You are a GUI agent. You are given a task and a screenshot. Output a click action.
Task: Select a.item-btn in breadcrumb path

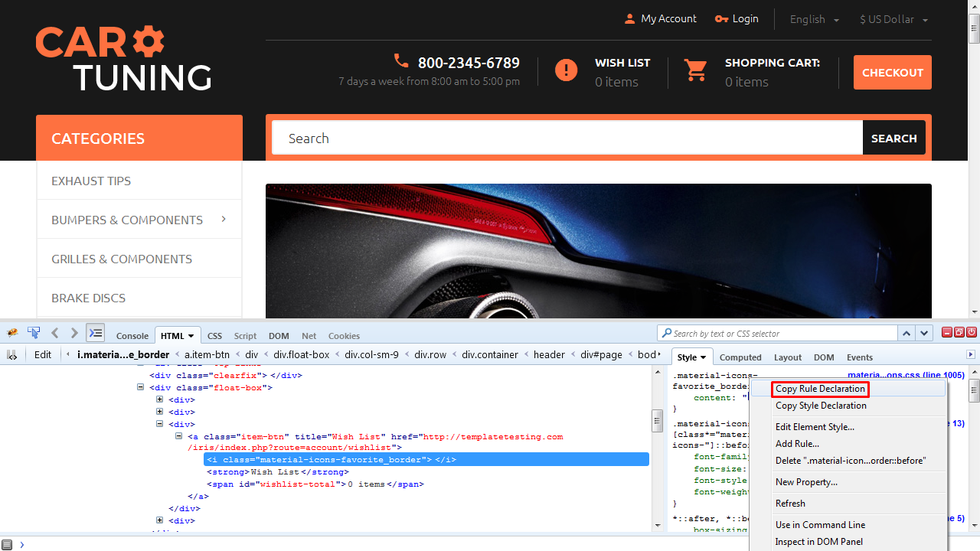click(207, 354)
